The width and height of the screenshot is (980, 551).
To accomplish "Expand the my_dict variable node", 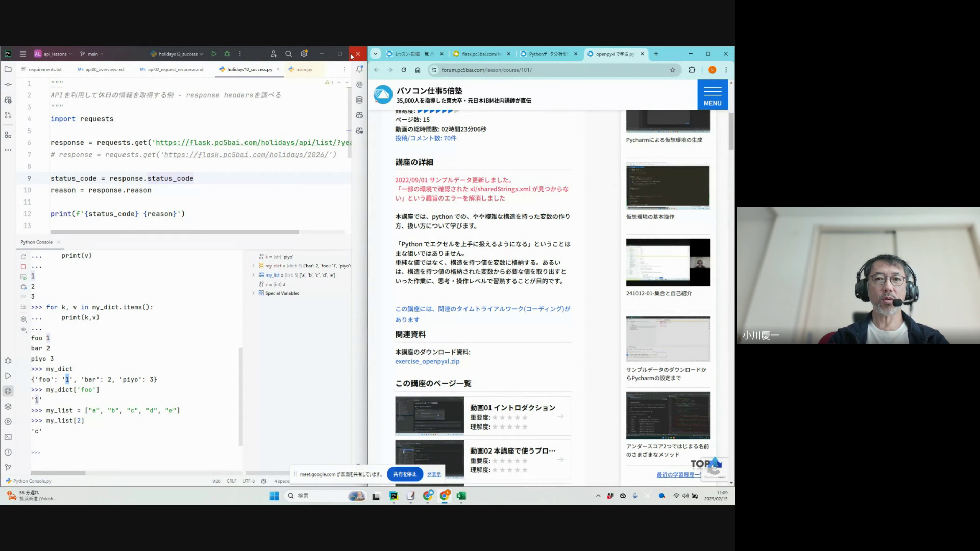I will (253, 266).
